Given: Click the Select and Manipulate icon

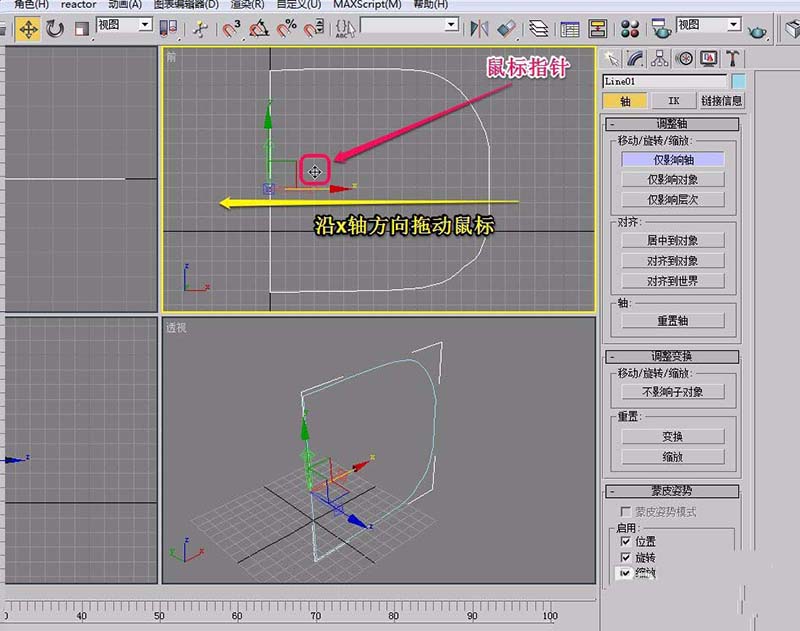Looking at the screenshot, I should coord(201,29).
